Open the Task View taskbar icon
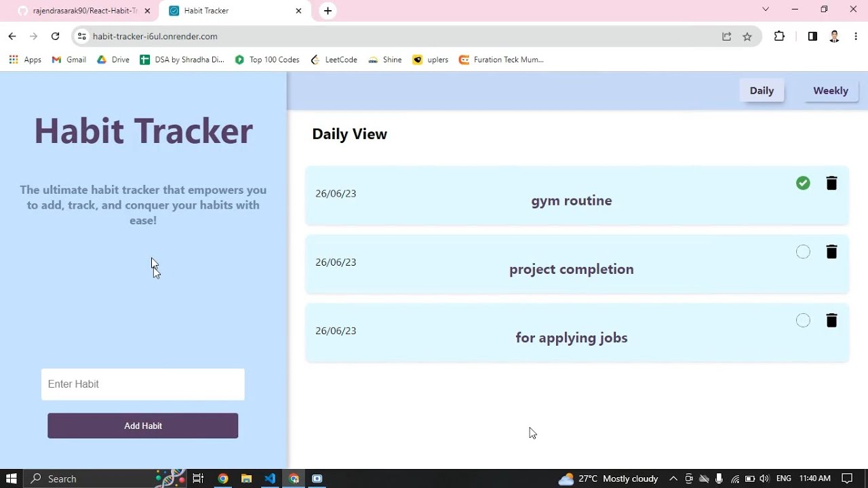The height and width of the screenshot is (488, 868). [x=198, y=479]
